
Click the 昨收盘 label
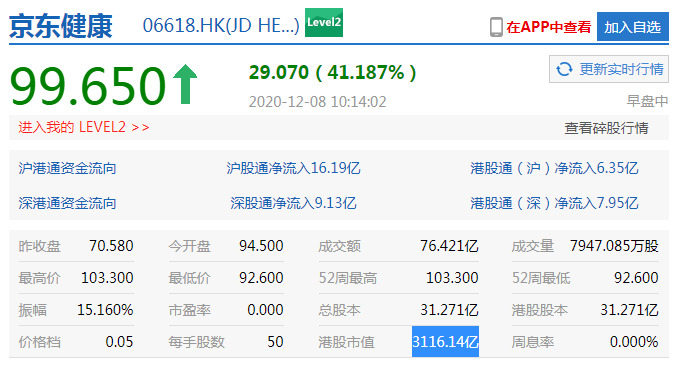coord(40,246)
